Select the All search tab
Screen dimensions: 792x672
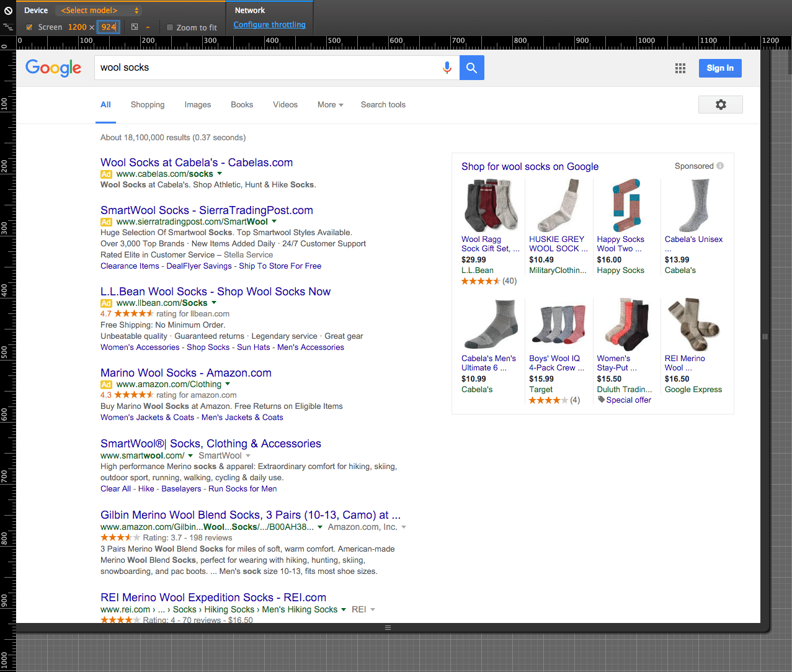click(x=106, y=105)
